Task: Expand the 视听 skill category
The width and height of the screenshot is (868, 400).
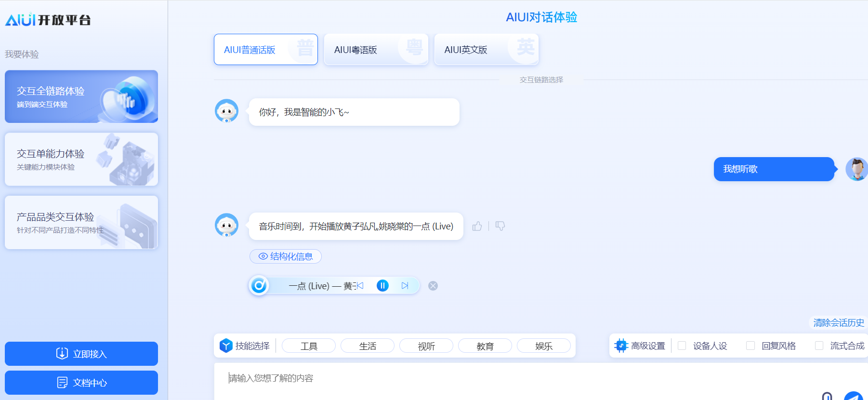Action: [x=426, y=346]
